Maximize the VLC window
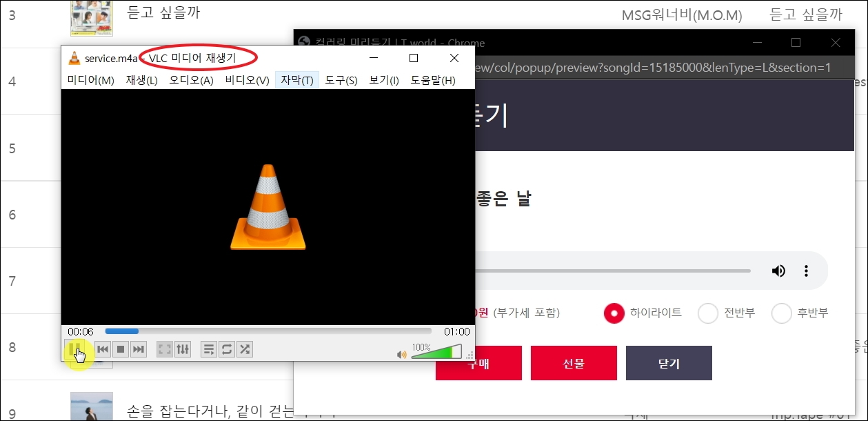This screenshot has height=421, width=868. pyautogui.click(x=414, y=58)
